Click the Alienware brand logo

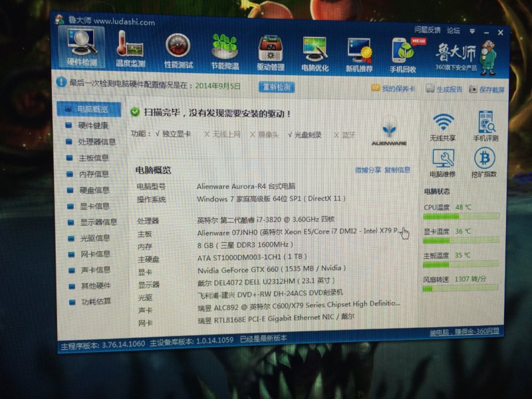pyautogui.click(x=389, y=132)
